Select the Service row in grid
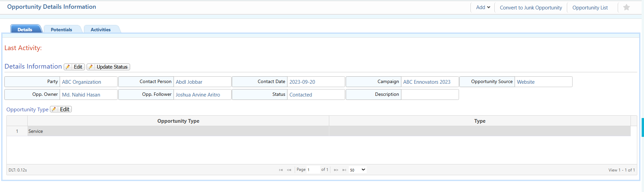The image size is (644, 192). point(178,131)
